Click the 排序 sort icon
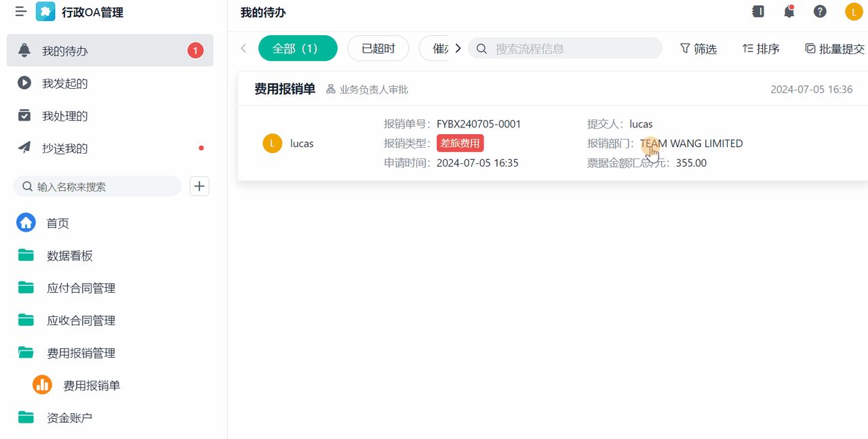This screenshot has width=868, height=439. tap(760, 48)
